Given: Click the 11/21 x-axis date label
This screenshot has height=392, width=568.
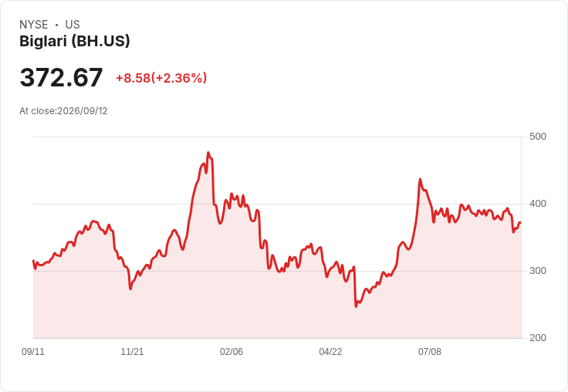Looking at the screenshot, I should click(x=132, y=351).
